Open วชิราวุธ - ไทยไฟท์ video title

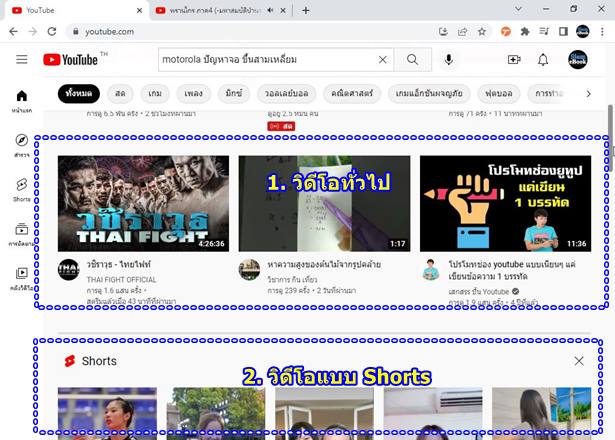tap(118, 264)
